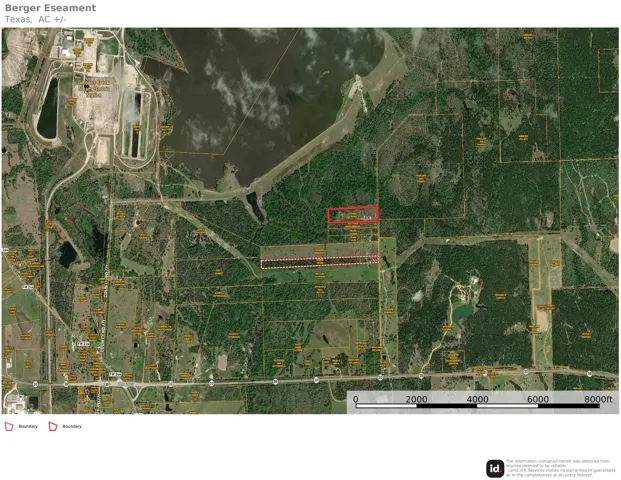Screen dimensions: 621x480
Task: Click the 0 mark on scale bar
Action: click(x=356, y=399)
